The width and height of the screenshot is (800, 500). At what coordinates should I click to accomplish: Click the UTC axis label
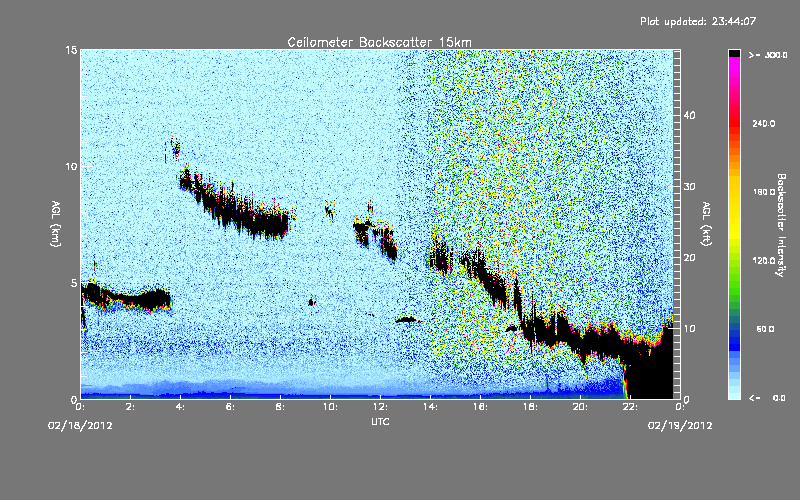coord(380,421)
